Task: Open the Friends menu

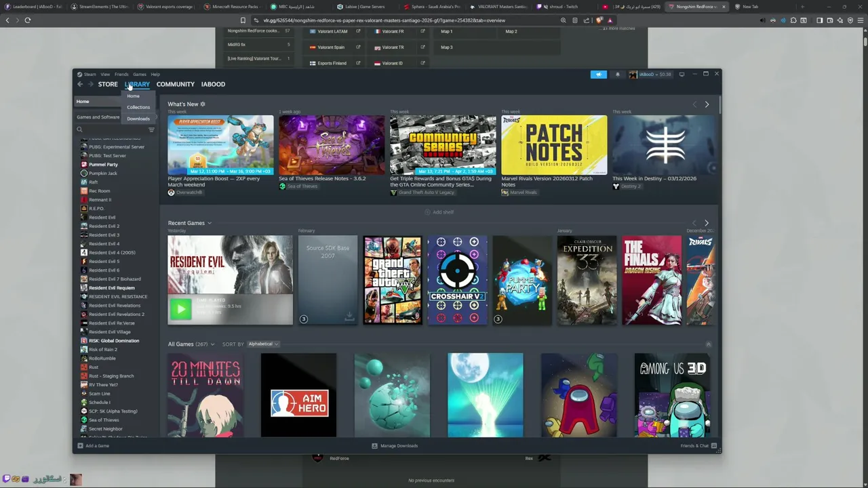Action: [x=121, y=75]
